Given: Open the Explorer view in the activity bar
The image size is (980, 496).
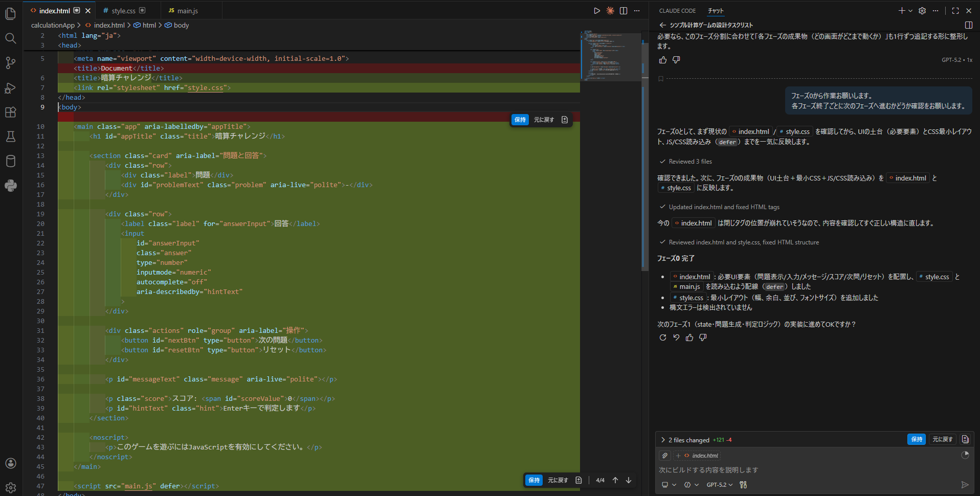Looking at the screenshot, I should click(10, 13).
